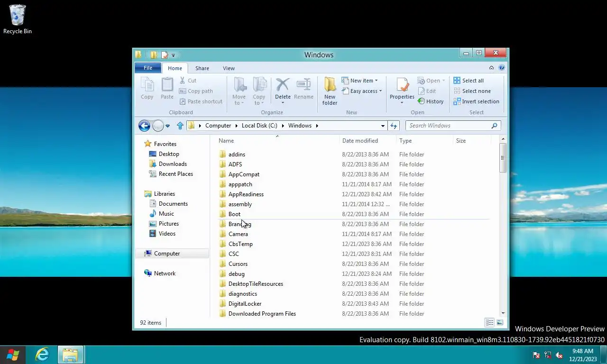Screen dimensions: 607x364
Task: Click the file list vertical scrollbar thumb
Action: tap(503, 157)
